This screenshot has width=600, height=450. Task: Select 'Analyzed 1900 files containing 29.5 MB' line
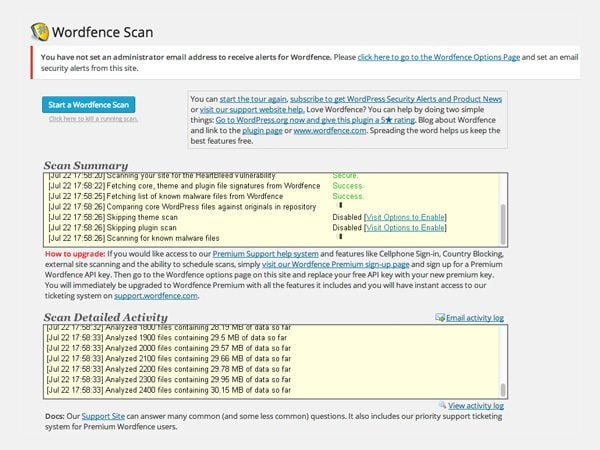[x=166, y=338]
